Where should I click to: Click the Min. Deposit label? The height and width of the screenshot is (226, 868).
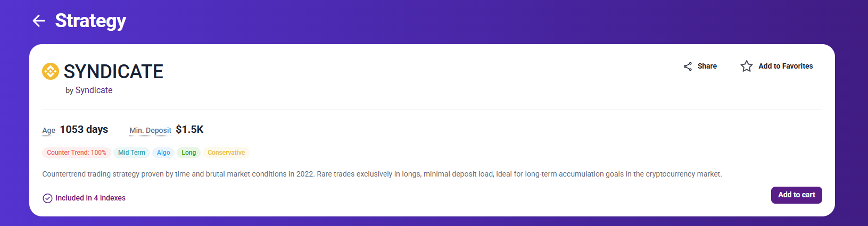point(150,130)
